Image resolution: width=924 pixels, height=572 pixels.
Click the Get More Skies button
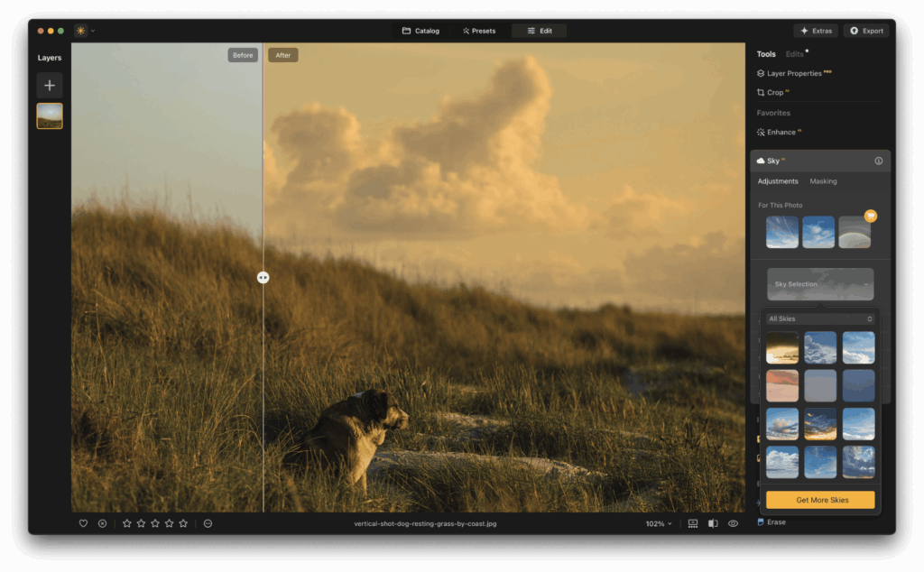[819, 499]
